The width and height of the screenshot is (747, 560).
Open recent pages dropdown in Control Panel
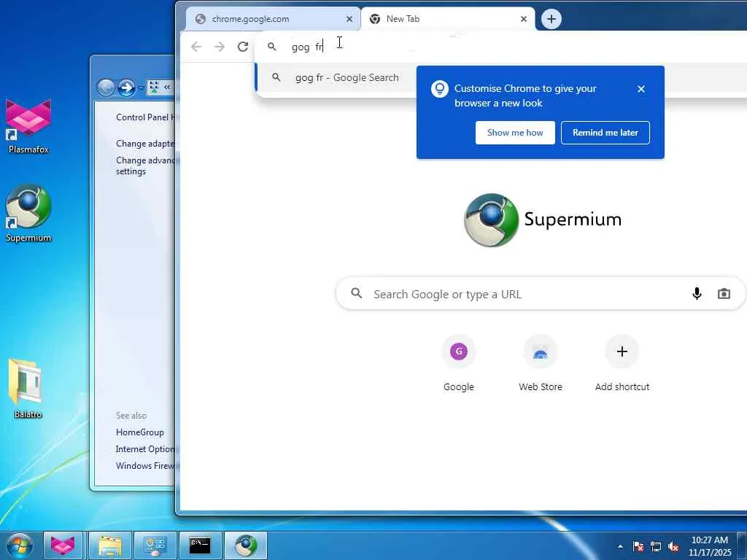pos(141,88)
